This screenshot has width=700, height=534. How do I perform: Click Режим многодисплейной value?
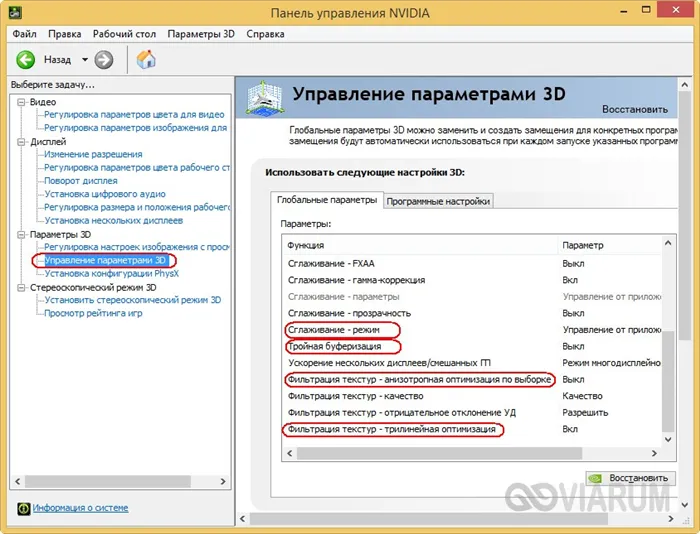click(611, 363)
